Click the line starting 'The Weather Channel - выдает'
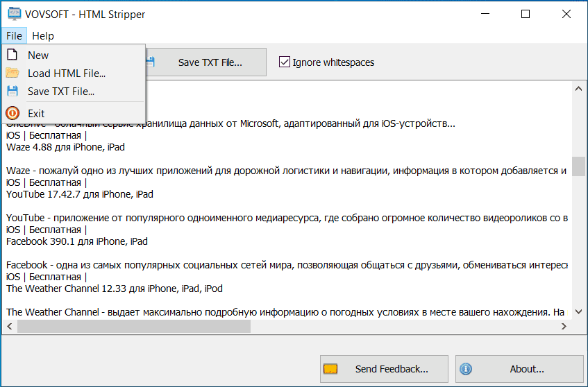This screenshot has width=588, height=387. (285, 313)
